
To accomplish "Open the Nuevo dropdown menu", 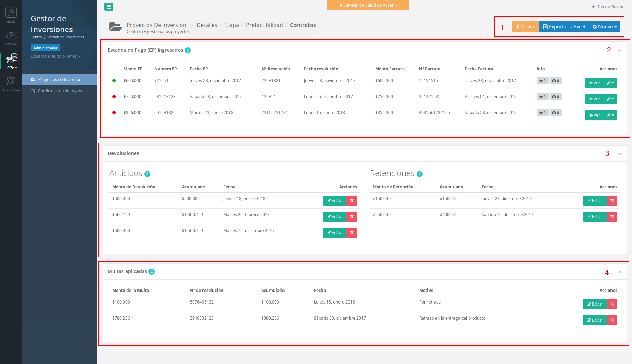I will point(605,27).
